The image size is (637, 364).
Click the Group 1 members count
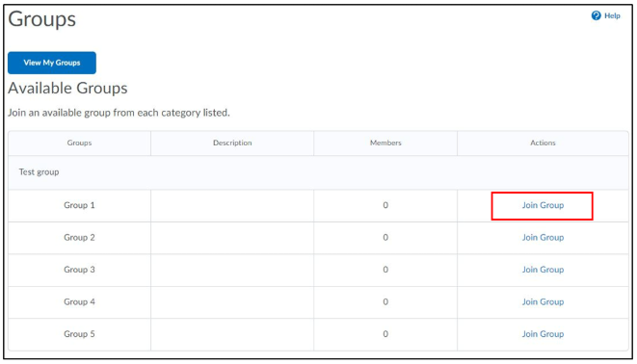[x=385, y=205]
